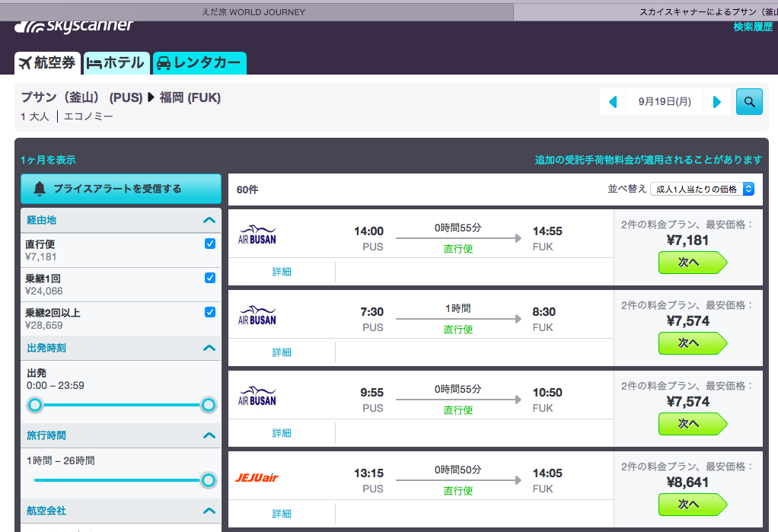Uncheck 乗継2回以上 checkbox
The height and width of the screenshot is (532, 778).
[x=210, y=312]
